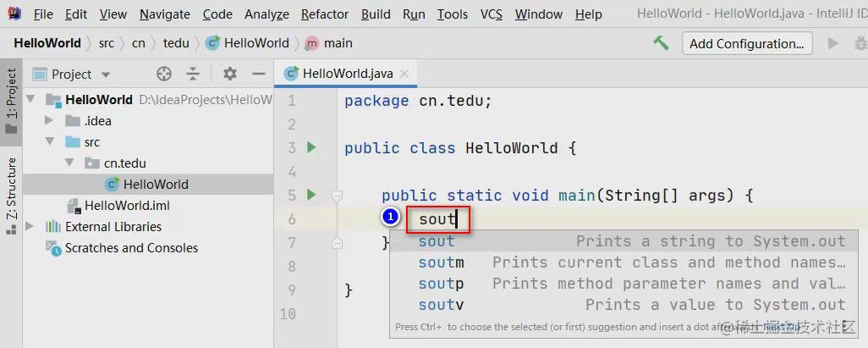Open the Tools menu
Image resolution: width=868 pixels, height=348 pixels.
coord(453,14)
